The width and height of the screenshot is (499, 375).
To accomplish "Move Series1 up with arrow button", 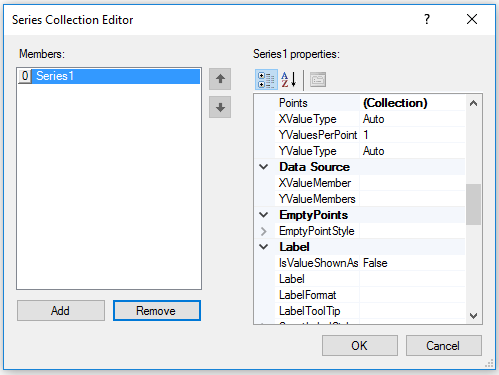I will pos(220,79).
